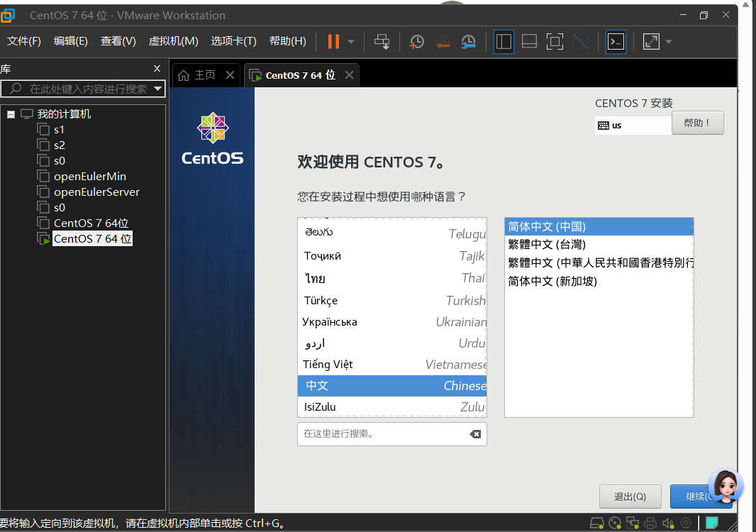
Task: Open the 文件(F) menu
Action: (24, 41)
